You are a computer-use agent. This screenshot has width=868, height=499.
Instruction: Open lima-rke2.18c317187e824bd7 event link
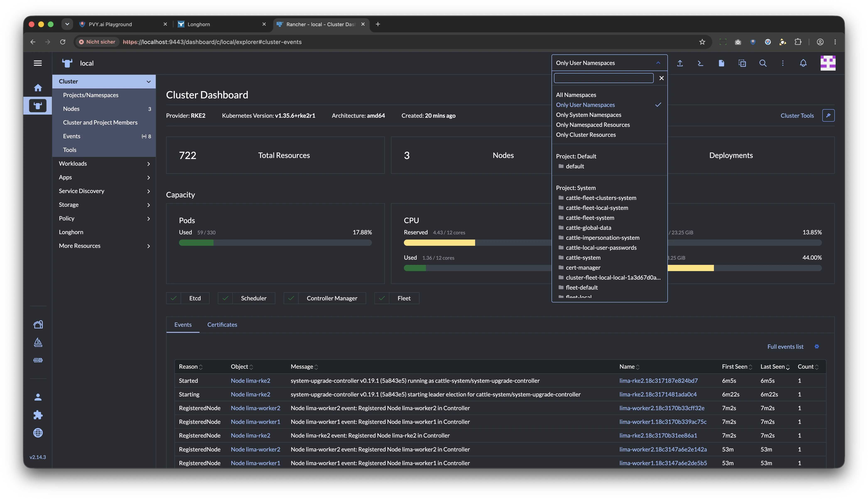tap(658, 381)
